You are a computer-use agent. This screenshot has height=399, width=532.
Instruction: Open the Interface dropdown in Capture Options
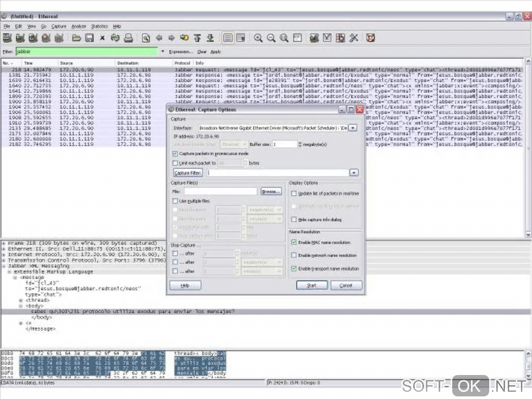(353, 128)
